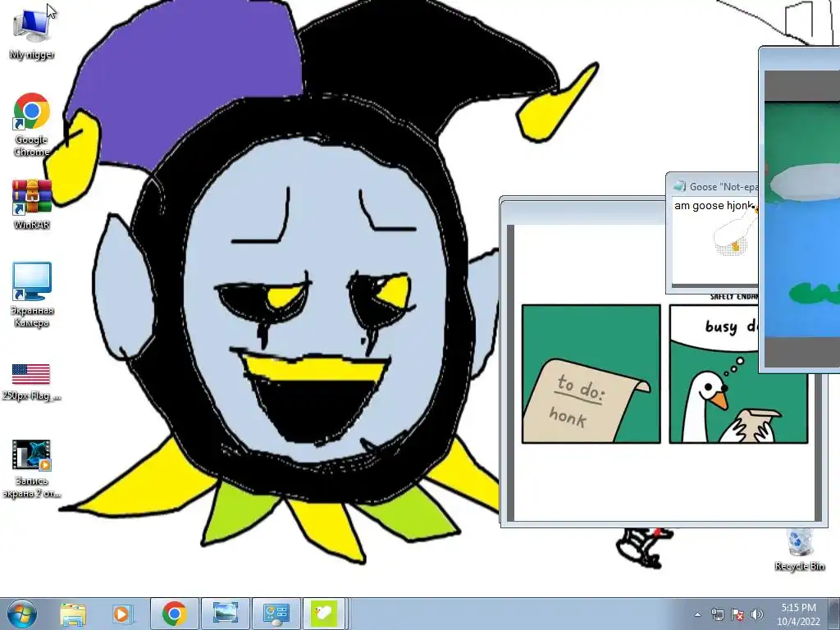Switch to the Desktop Goose taskbar button
Screen dimensions: 840x630
[x=324, y=614]
